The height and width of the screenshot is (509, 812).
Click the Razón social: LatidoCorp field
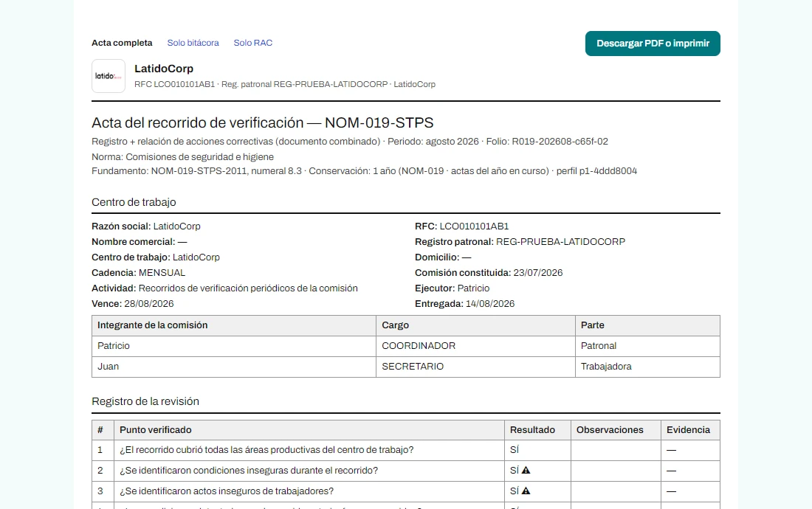click(x=146, y=226)
